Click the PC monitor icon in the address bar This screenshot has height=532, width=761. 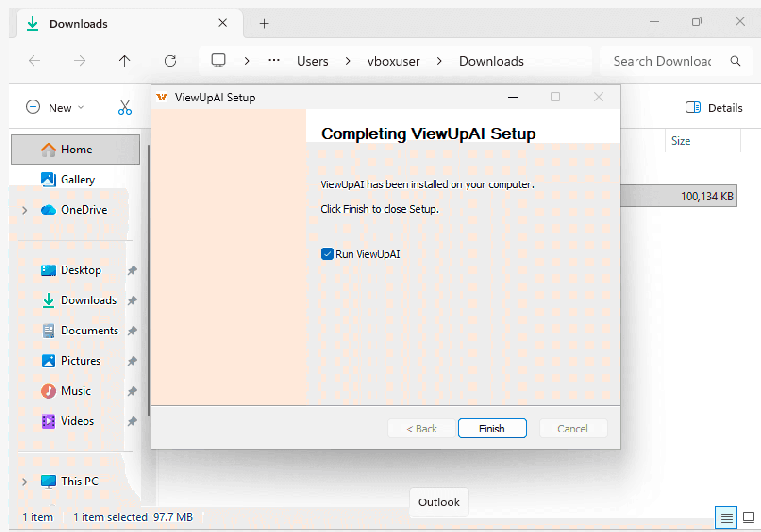click(x=218, y=61)
